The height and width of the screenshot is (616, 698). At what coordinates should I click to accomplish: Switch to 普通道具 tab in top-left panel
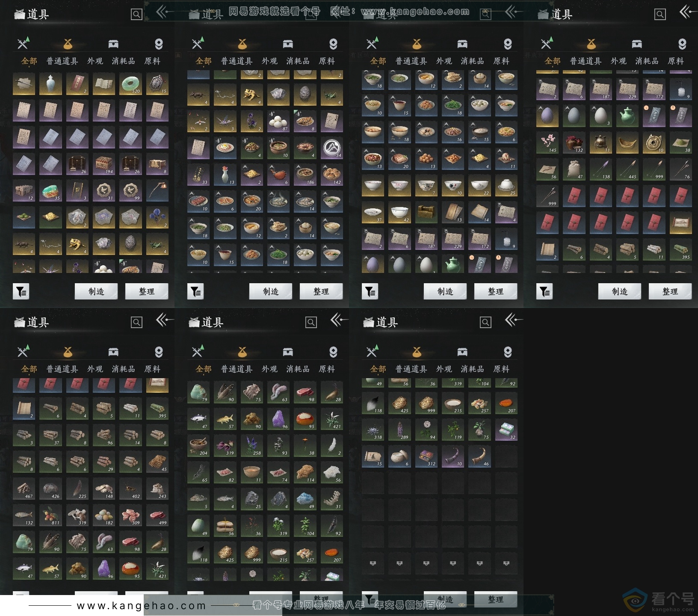pos(62,61)
